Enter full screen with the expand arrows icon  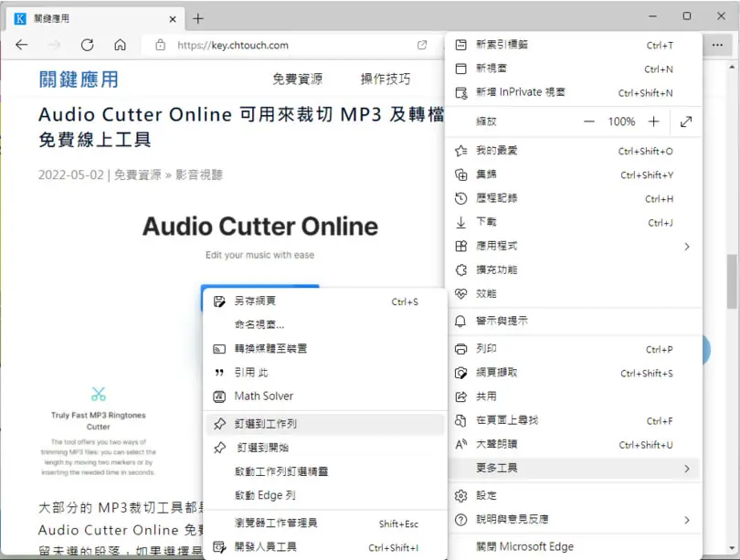686,122
